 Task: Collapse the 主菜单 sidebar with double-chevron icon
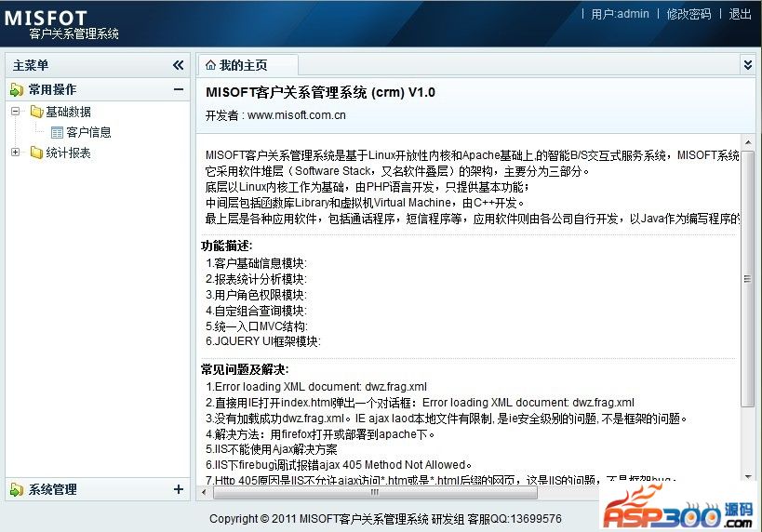pos(179,65)
